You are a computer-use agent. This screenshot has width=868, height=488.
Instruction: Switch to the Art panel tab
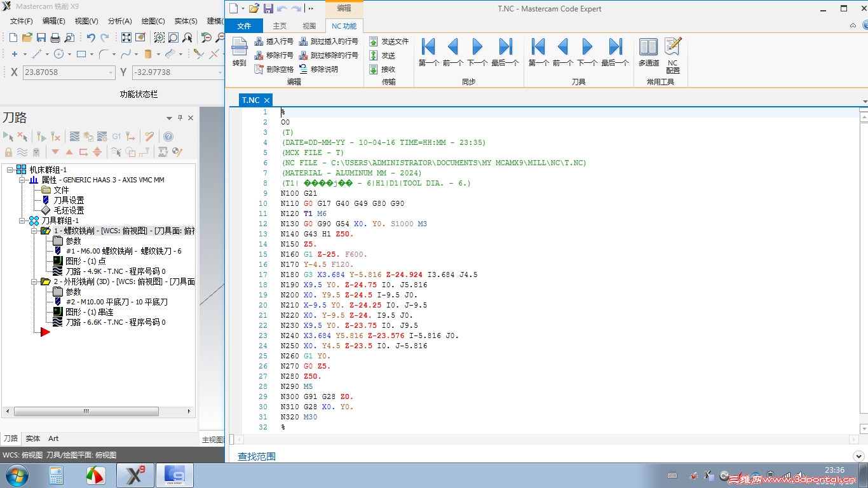[x=53, y=438]
